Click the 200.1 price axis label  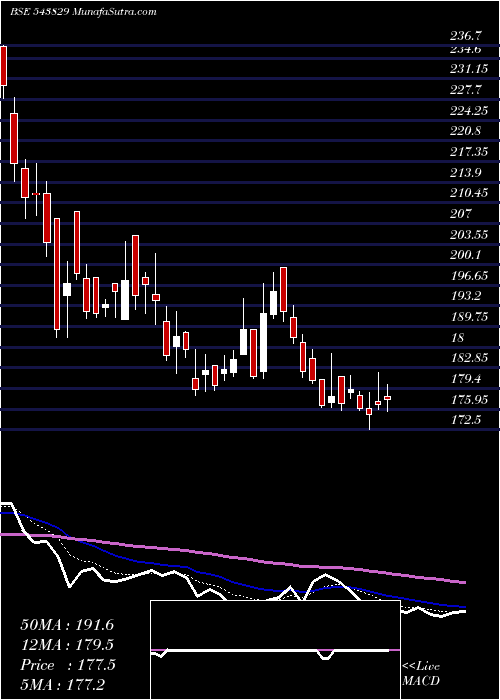466,255
